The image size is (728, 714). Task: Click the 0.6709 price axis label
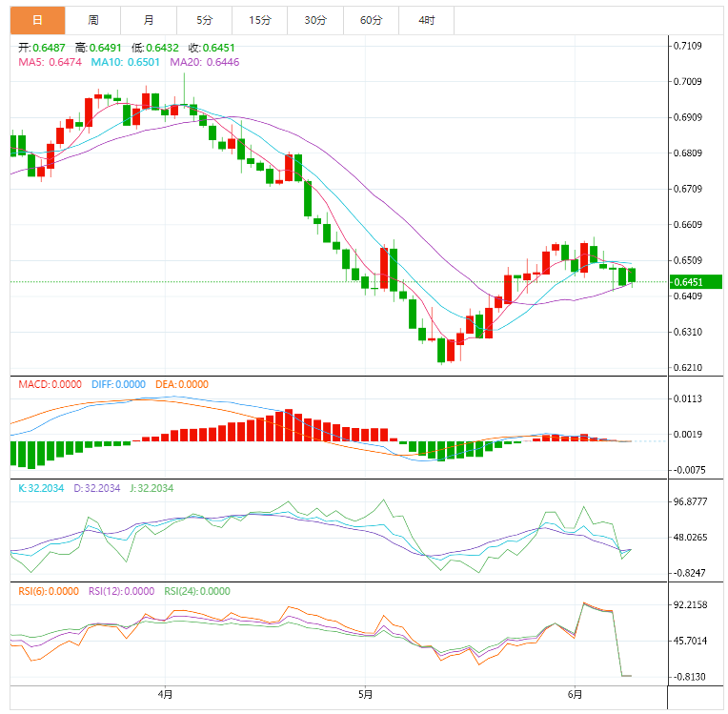688,189
